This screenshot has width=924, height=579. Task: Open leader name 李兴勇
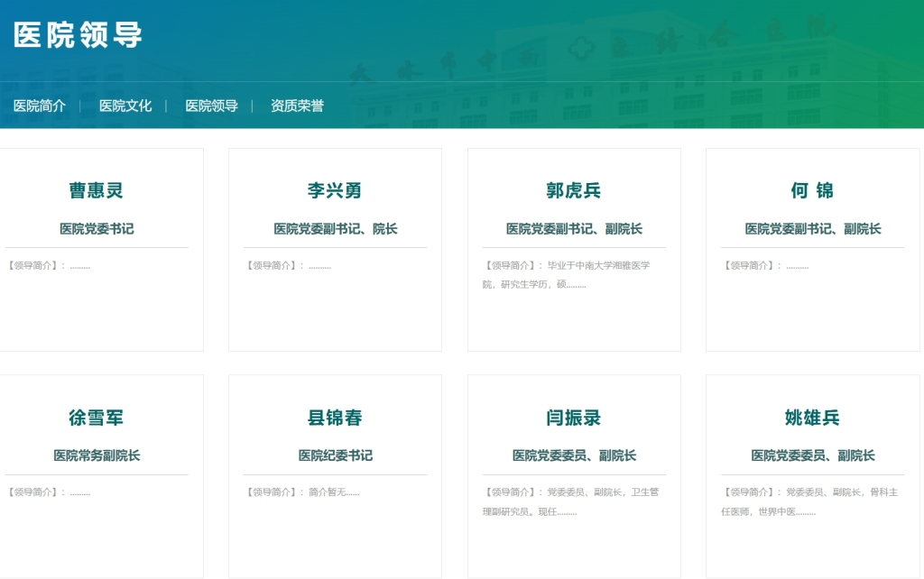coord(335,191)
